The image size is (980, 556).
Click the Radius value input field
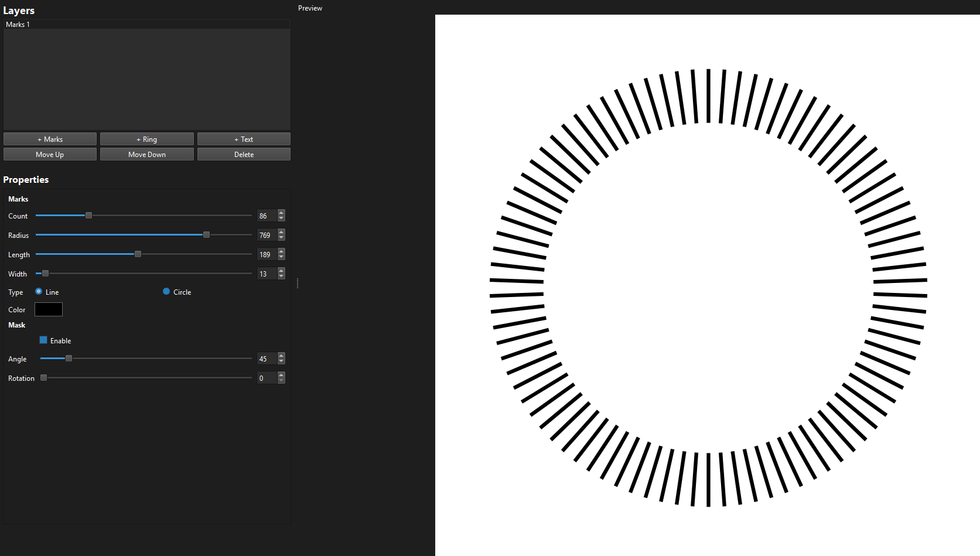(x=267, y=235)
